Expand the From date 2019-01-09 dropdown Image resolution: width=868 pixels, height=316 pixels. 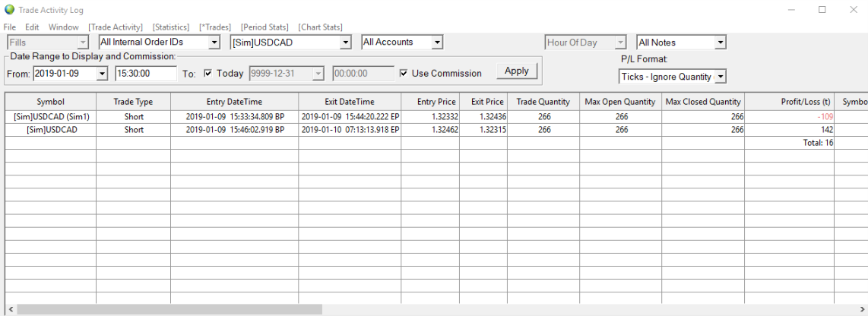pos(102,73)
